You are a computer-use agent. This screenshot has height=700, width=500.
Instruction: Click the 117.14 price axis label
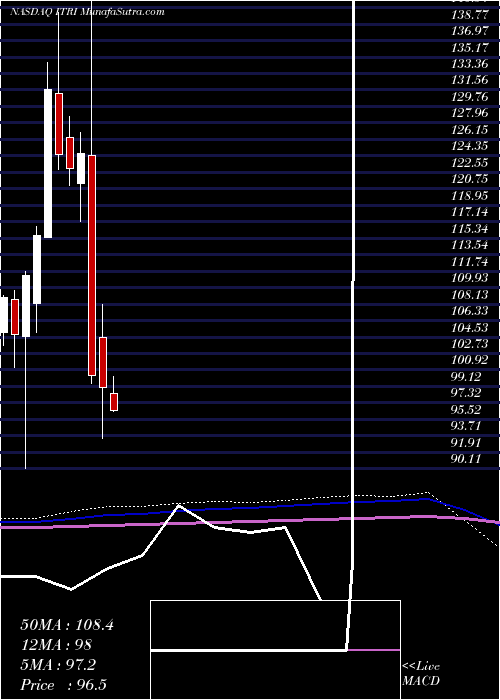470,212
